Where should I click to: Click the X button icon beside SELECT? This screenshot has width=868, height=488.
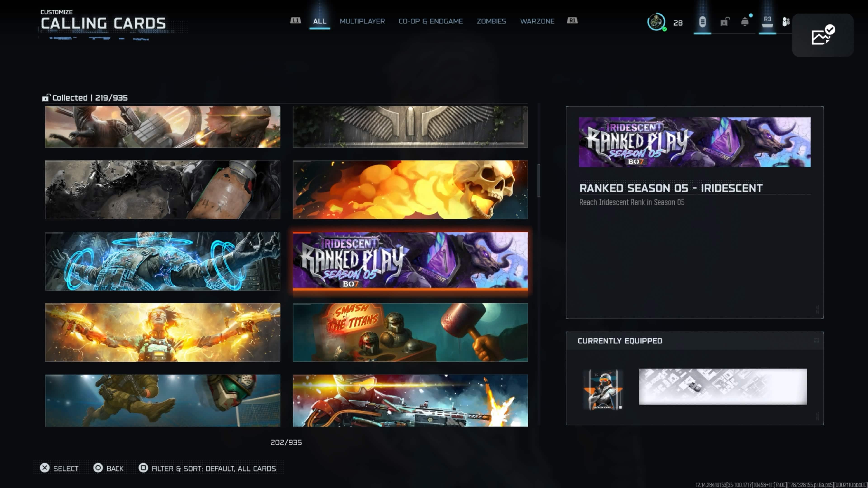(x=45, y=468)
